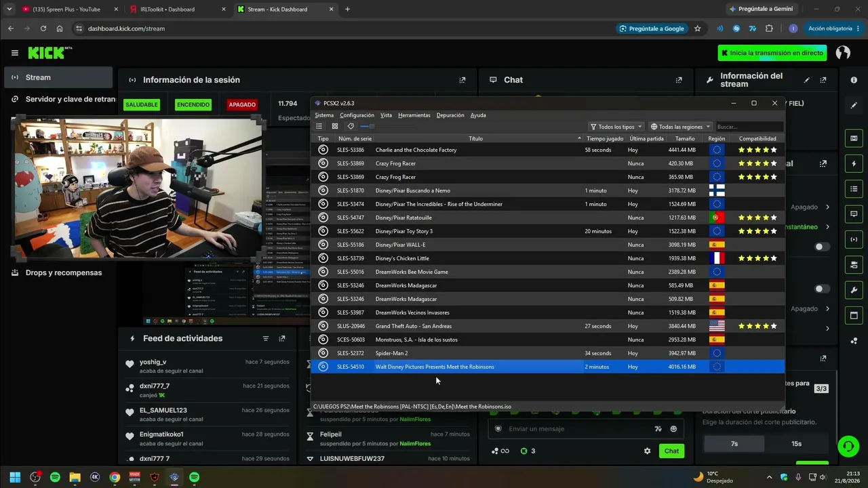The width and height of the screenshot is (868, 488).
Task: Click the Finland flag for Buscando a Nemo
Action: point(717,190)
